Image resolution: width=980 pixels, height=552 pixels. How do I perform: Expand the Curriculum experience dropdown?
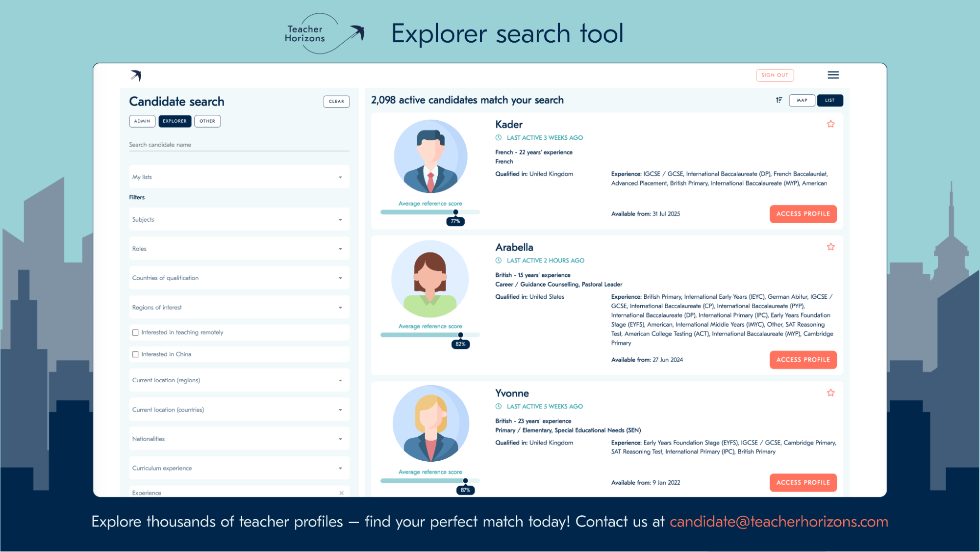click(239, 469)
